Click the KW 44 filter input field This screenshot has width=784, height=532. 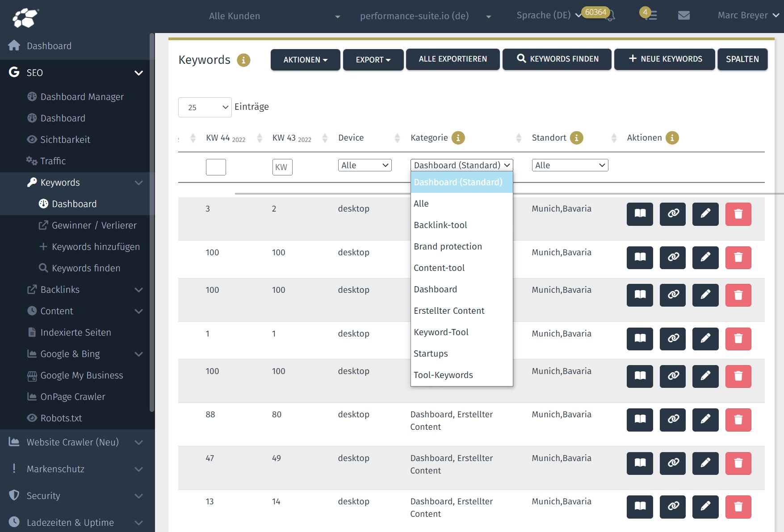216,167
